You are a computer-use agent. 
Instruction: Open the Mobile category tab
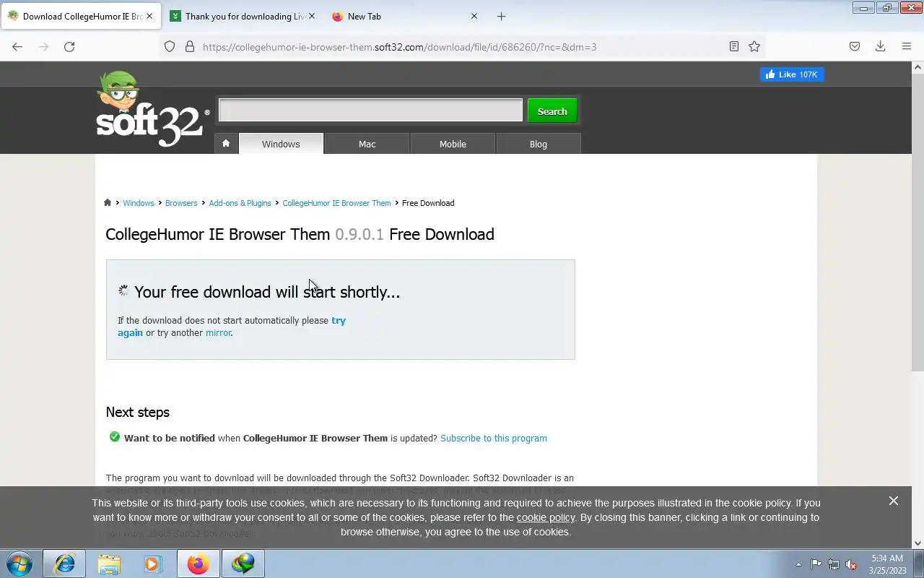(453, 144)
